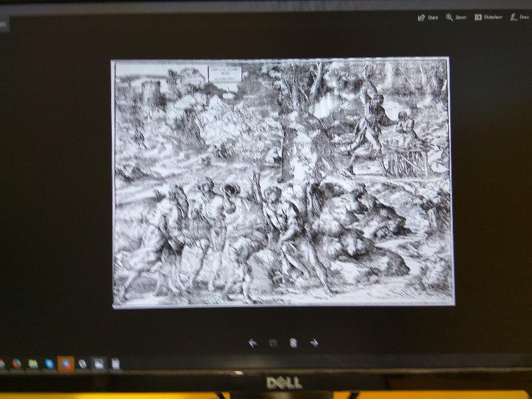Click the trash-like icon beside the next arrow

pyautogui.click(x=293, y=343)
